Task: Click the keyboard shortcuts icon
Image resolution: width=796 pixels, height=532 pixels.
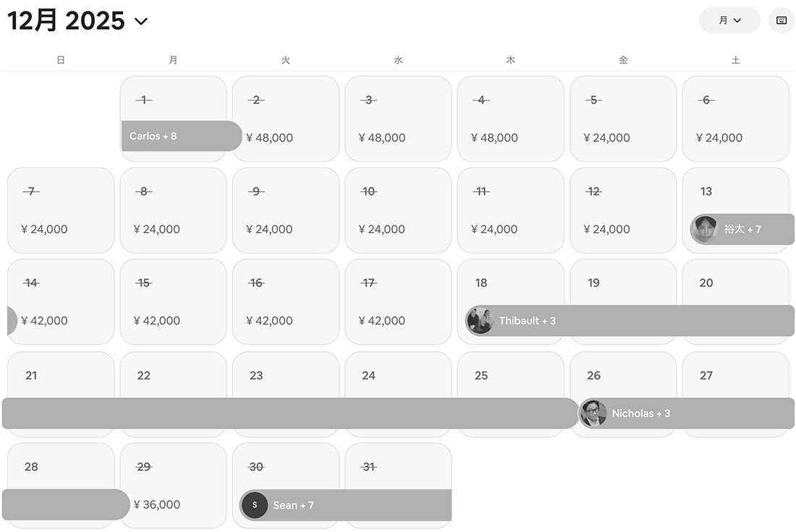Action: click(782, 20)
